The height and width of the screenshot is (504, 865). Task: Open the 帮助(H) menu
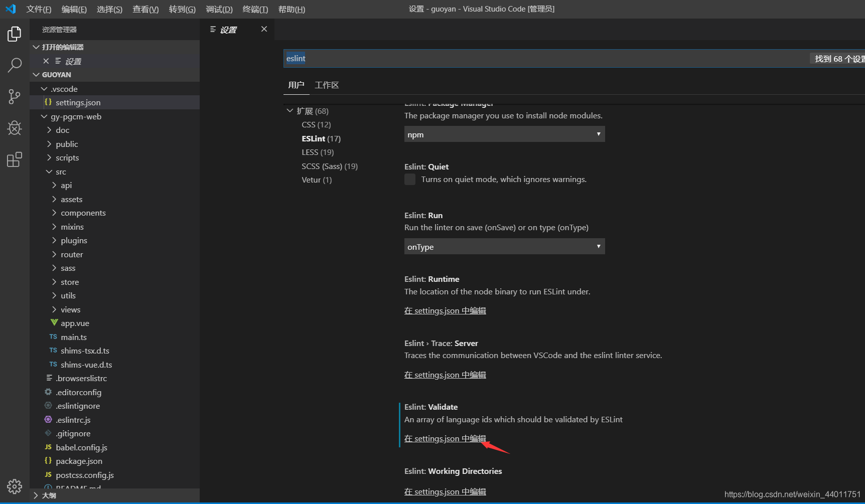(292, 9)
